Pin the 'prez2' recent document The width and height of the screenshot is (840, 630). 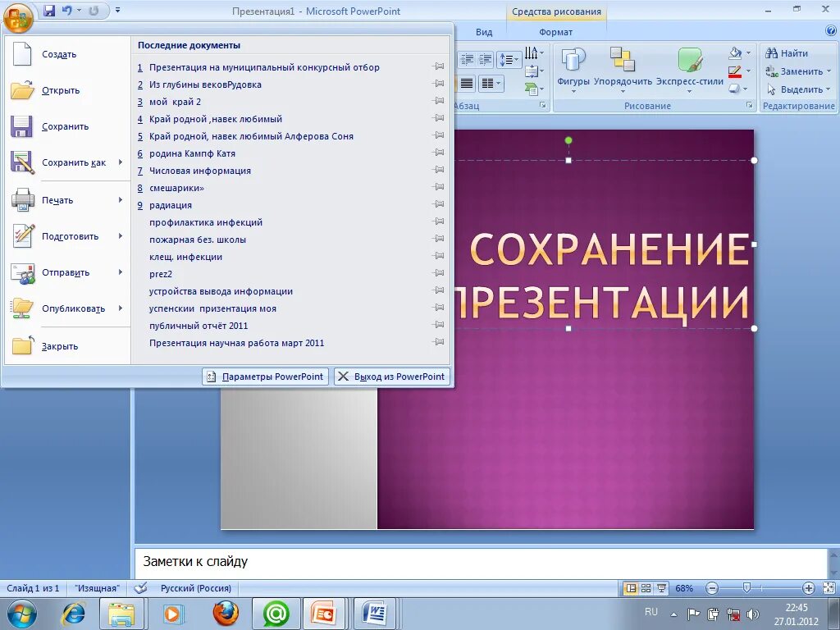tap(439, 273)
